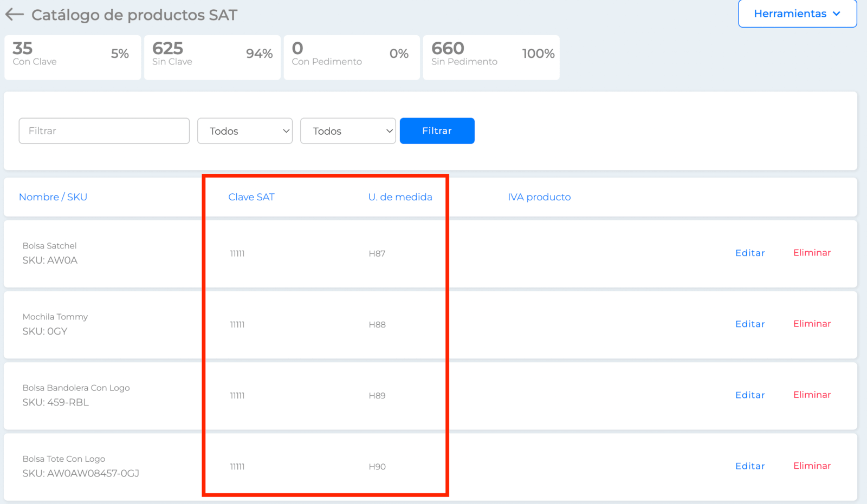This screenshot has width=867, height=504.
Task: Select the 625 Sin Clave stat card
Action: [212, 57]
